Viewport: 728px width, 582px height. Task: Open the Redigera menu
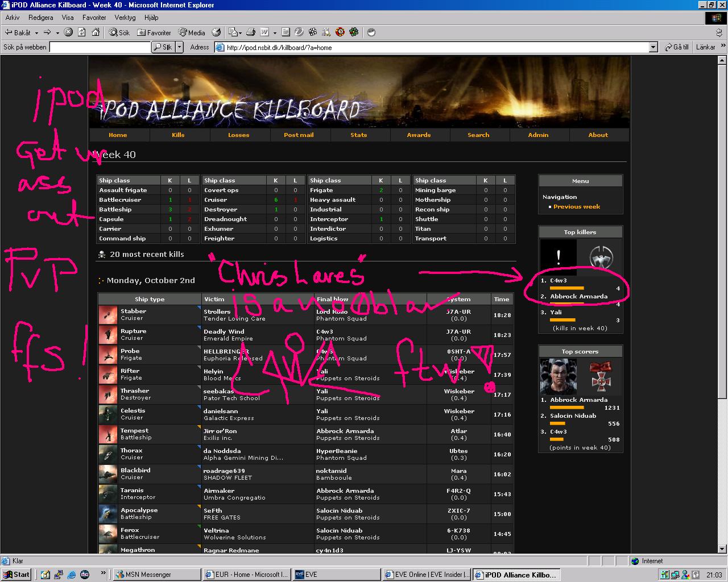click(41, 18)
